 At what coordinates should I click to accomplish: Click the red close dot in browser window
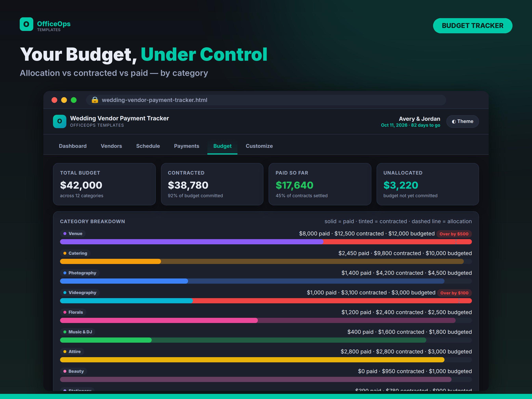coord(54,100)
